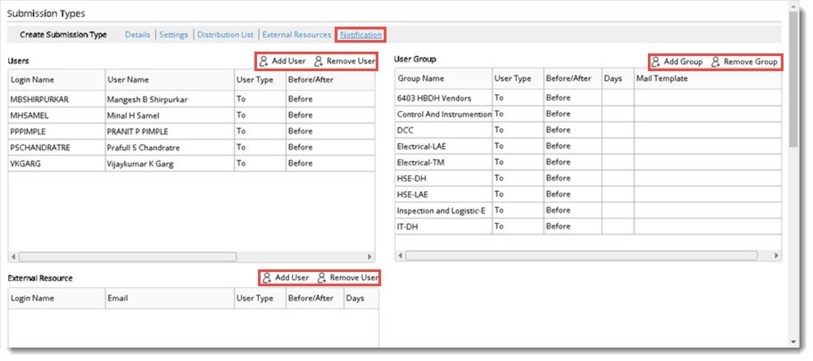
Task: Select the Electrical-LAE group
Action: pyautogui.click(x=588, y=146)
